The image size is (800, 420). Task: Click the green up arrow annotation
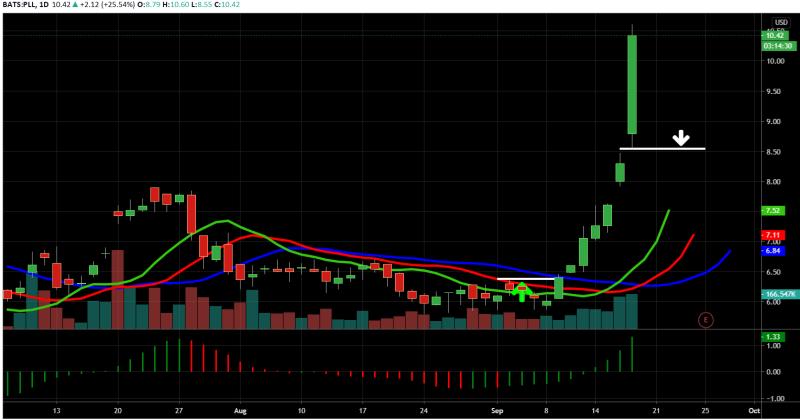521,292
